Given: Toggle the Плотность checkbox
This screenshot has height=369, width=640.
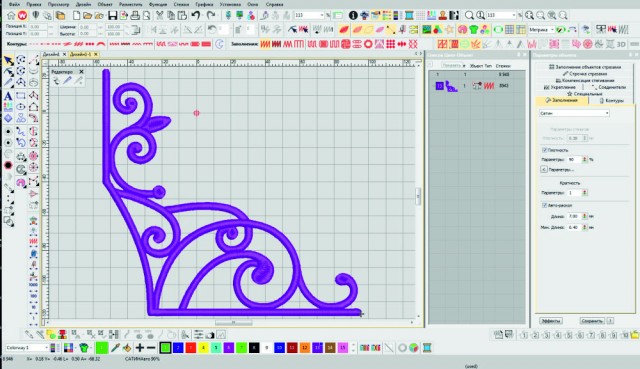Looking at the screenshot, I should (x=544, y=150).
